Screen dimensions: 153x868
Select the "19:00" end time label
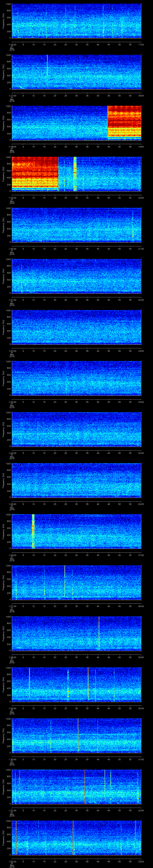(141, 147)
